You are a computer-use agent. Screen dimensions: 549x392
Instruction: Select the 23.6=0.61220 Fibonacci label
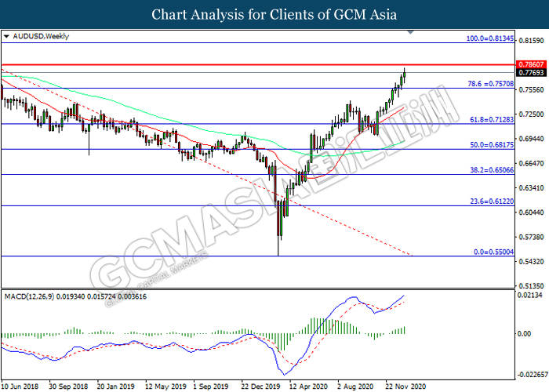(x=492, y=201)
